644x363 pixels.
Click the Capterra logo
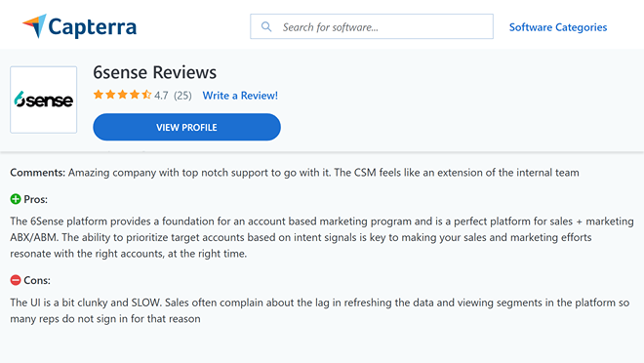(x=79, y=26)
